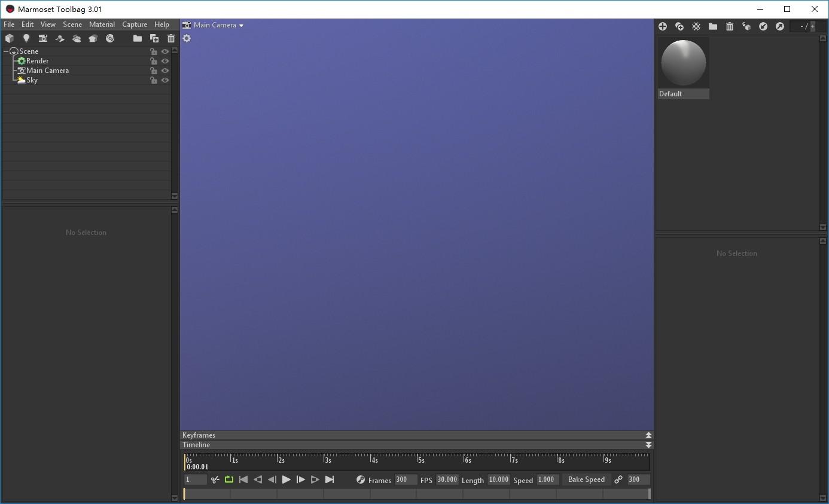Viewport: 829px width, 504px height.
Task: Toggle the green loop playback button
Action: point(229,479)
